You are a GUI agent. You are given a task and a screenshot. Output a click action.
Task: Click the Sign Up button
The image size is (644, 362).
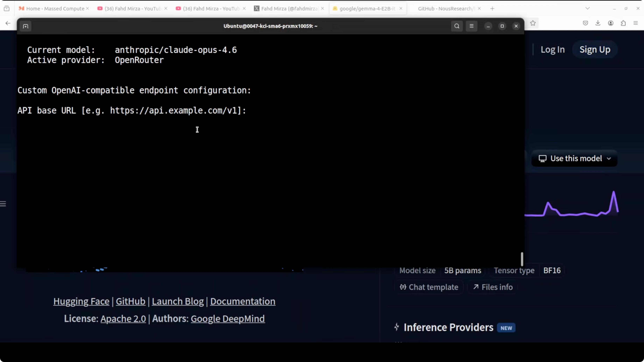click(595, 49)
